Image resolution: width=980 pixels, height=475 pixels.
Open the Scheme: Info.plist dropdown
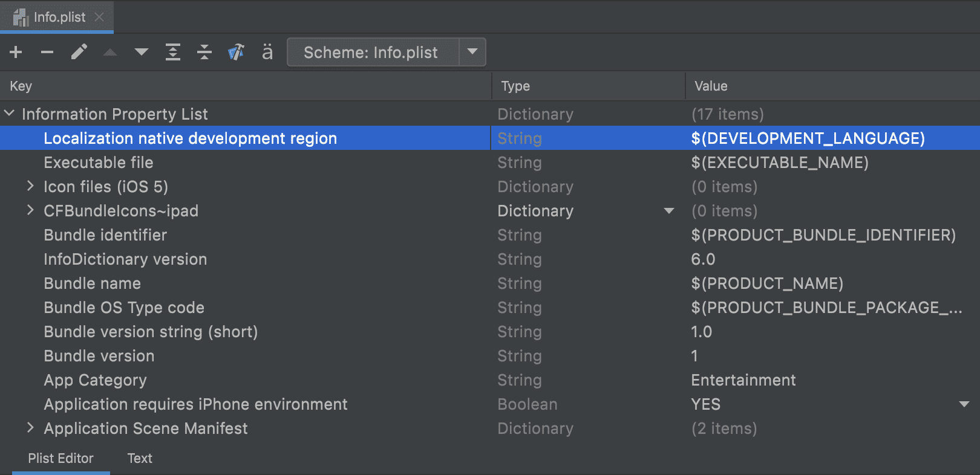472,53
